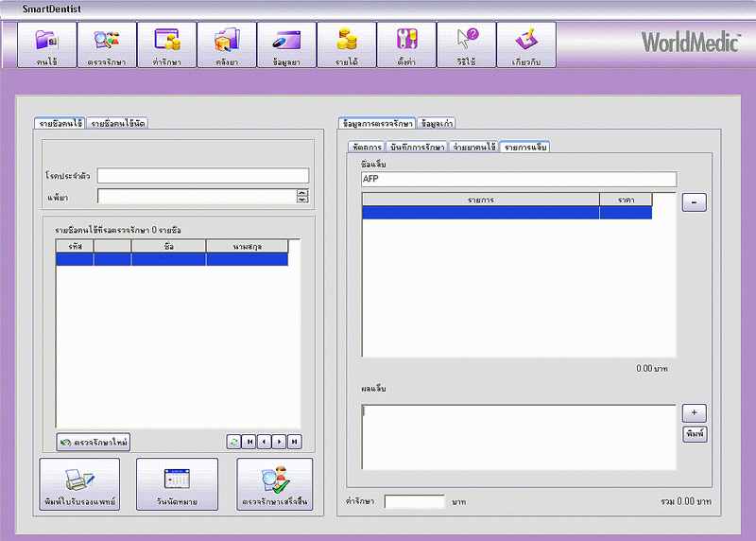The image size is (756, 541).
Task: Switch to หัตถการ tab
Action: (367, 148)
